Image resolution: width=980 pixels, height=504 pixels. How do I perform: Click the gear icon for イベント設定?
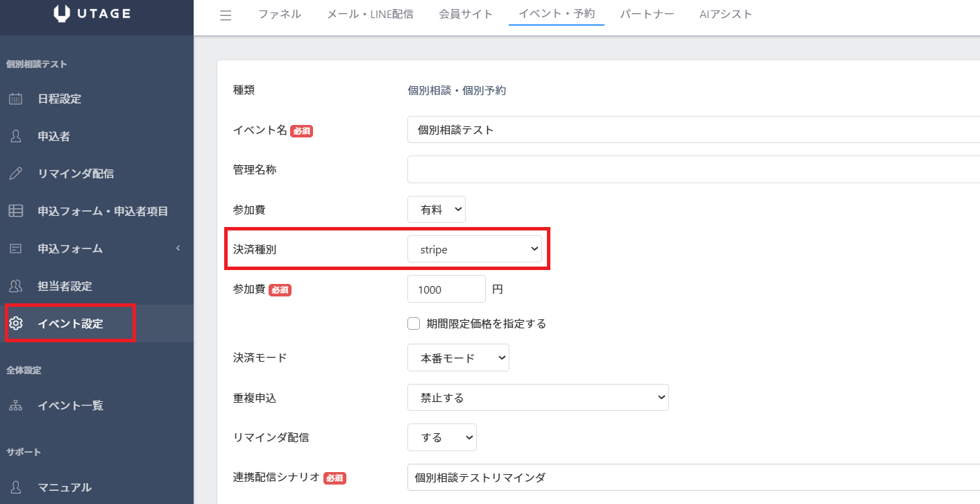pyautogui.click(x=15, y=324)
